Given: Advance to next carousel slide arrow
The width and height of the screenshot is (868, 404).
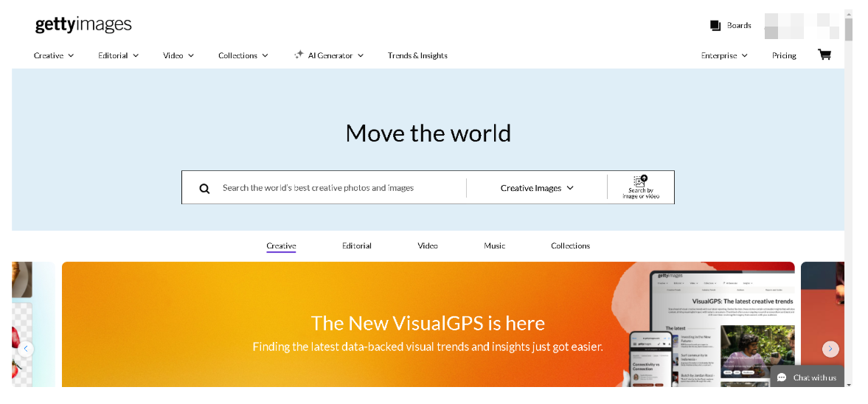Looking at the screenshot, I should (x=830, y=349).
